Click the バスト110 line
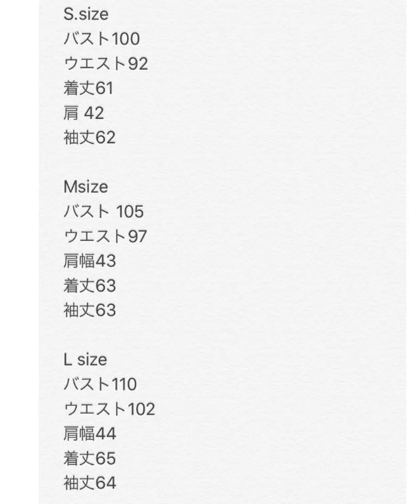This screenshot has width=420, height=504. click(100, 384)
